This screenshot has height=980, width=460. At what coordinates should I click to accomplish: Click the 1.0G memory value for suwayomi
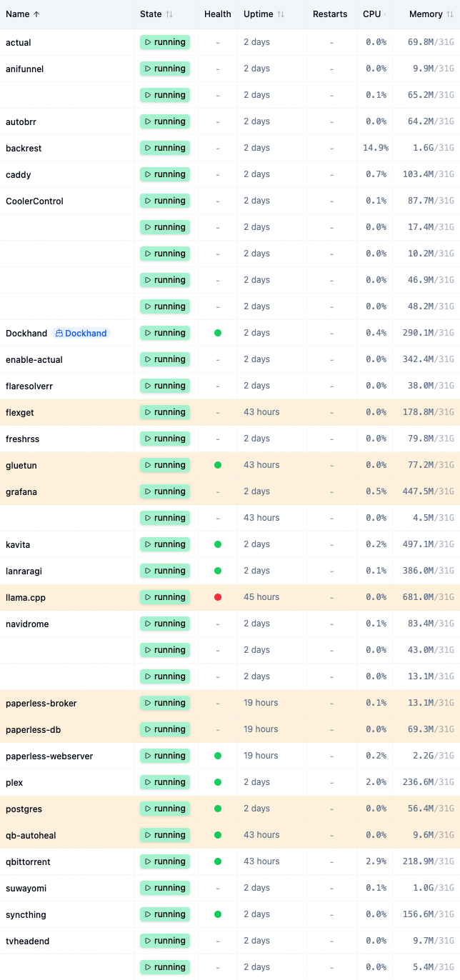424,888
